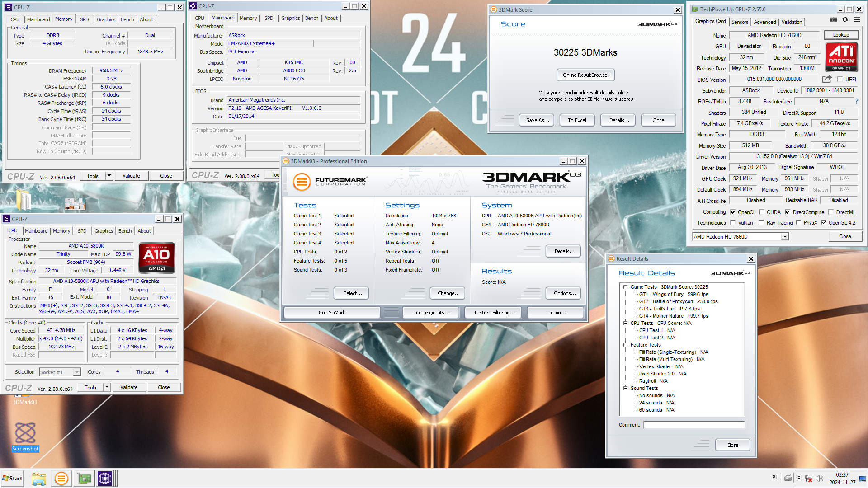Open the volume tray icon

pyautogui.click(x=820, y=478)
